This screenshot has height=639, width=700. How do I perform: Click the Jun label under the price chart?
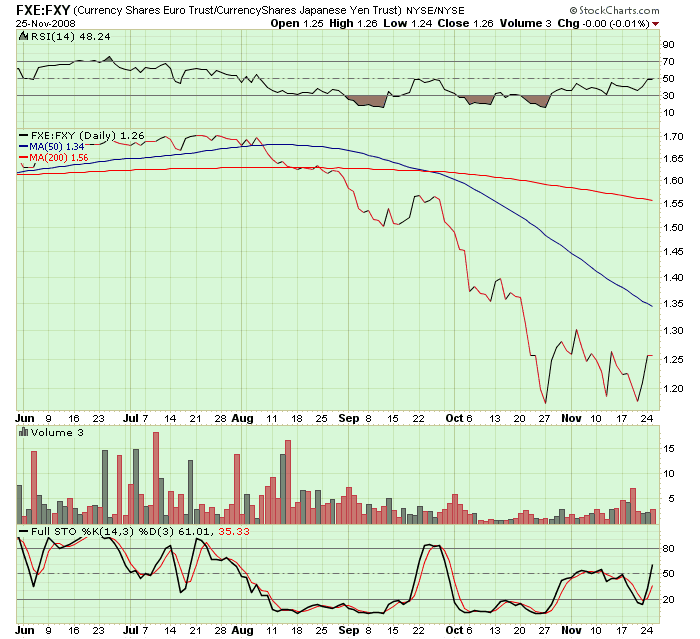(25, 418)
